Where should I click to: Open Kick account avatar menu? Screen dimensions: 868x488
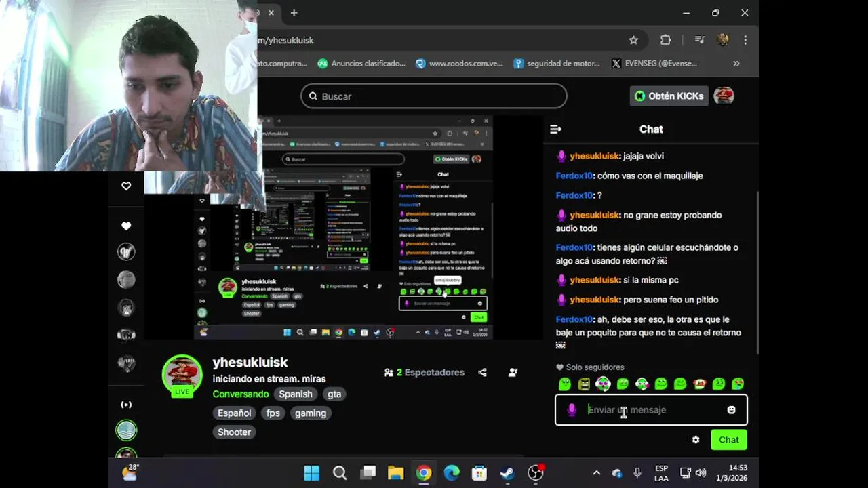(724, 96)
